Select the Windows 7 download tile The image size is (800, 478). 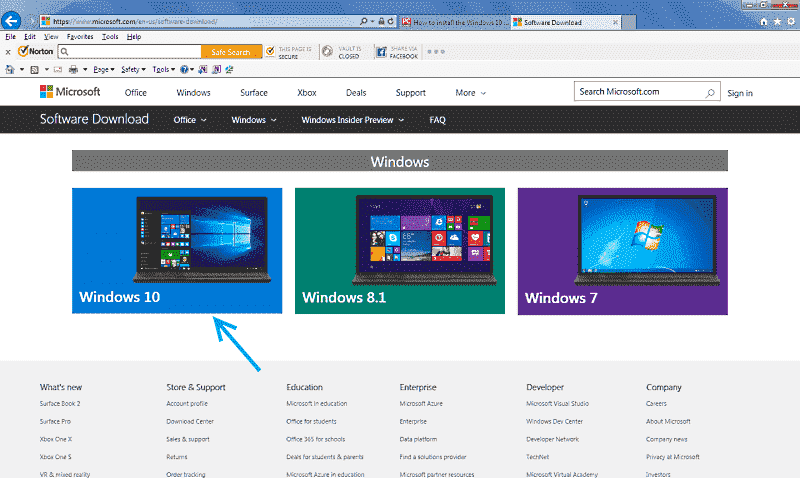tap(623, 251)
